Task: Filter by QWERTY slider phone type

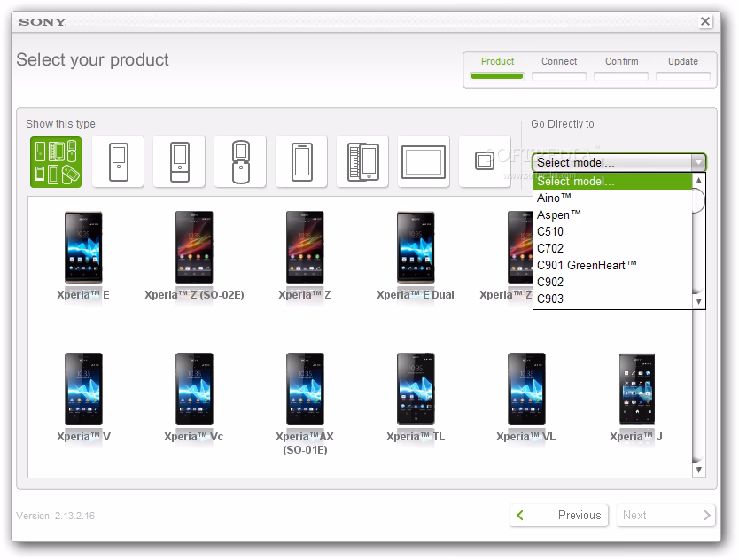Action: tap(362, 161)
